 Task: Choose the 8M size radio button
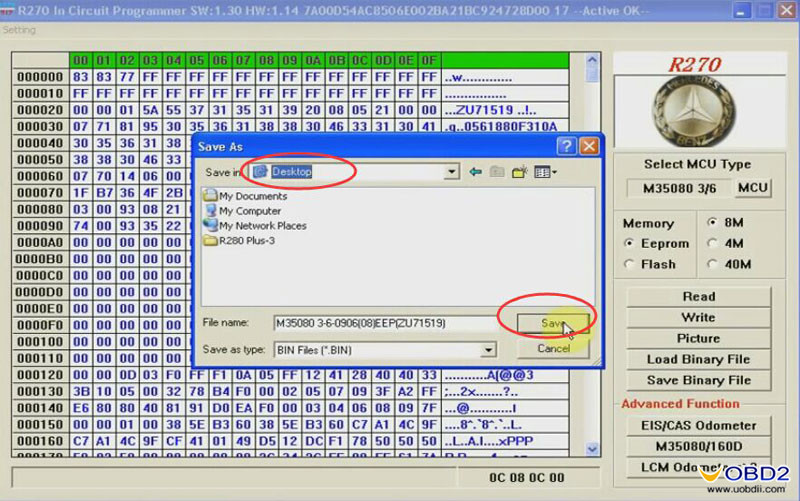coord(726,222)
